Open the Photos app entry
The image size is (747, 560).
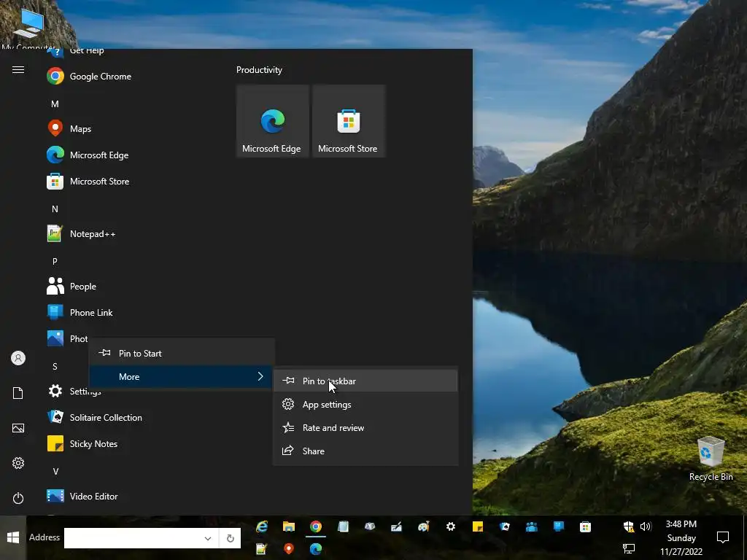coord(67,338)
